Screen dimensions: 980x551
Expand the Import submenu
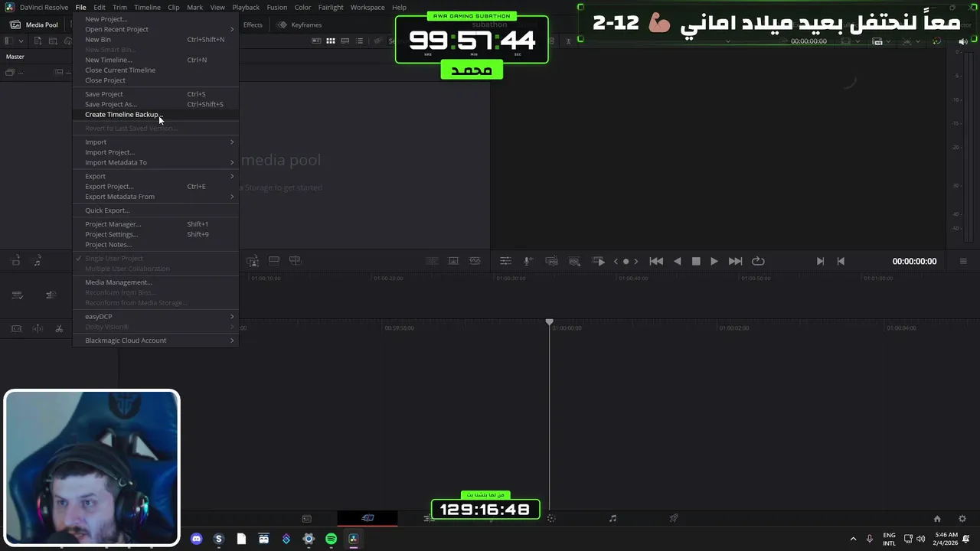coord(156,142)
